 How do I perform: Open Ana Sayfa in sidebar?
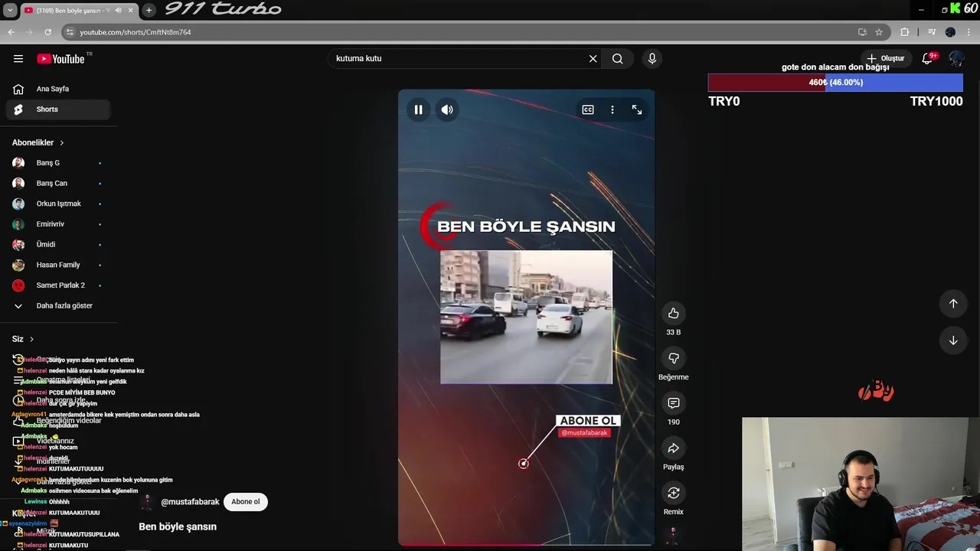[x=58, y=89]
